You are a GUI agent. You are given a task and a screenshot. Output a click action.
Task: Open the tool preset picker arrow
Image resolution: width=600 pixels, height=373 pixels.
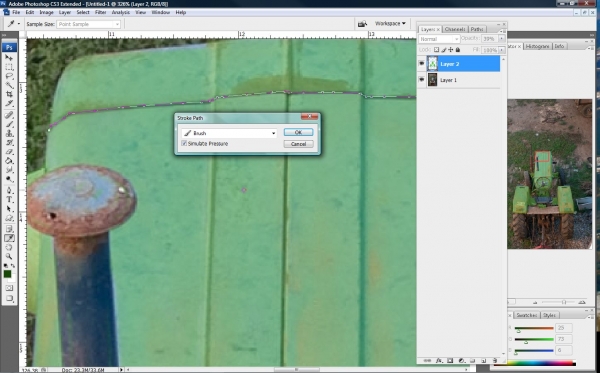(x=18, y=24)
